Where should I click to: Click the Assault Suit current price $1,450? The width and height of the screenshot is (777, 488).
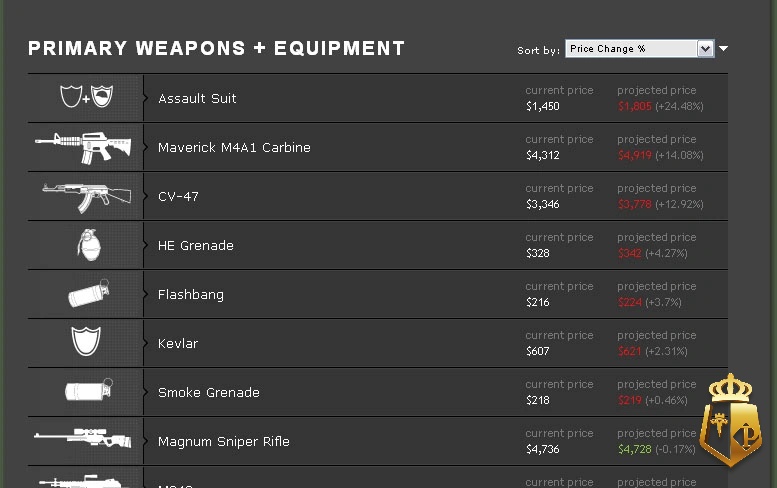click(543, 107)
